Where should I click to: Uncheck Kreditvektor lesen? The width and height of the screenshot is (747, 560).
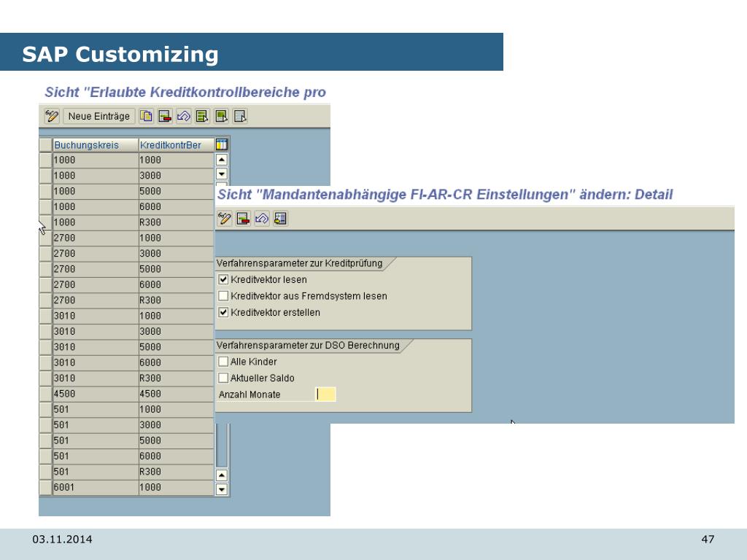[x=223, y=279]
